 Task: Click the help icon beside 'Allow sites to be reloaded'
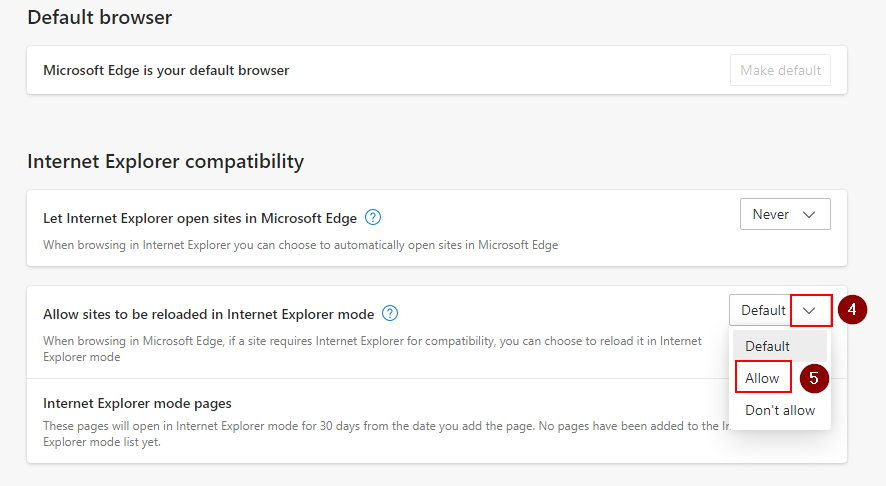(390, 313)
